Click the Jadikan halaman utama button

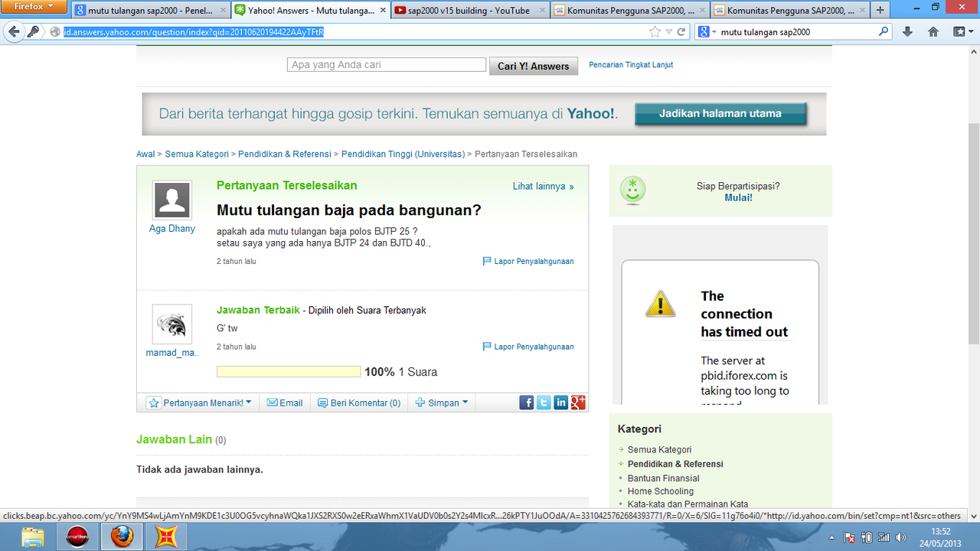(x=720, y=113)
